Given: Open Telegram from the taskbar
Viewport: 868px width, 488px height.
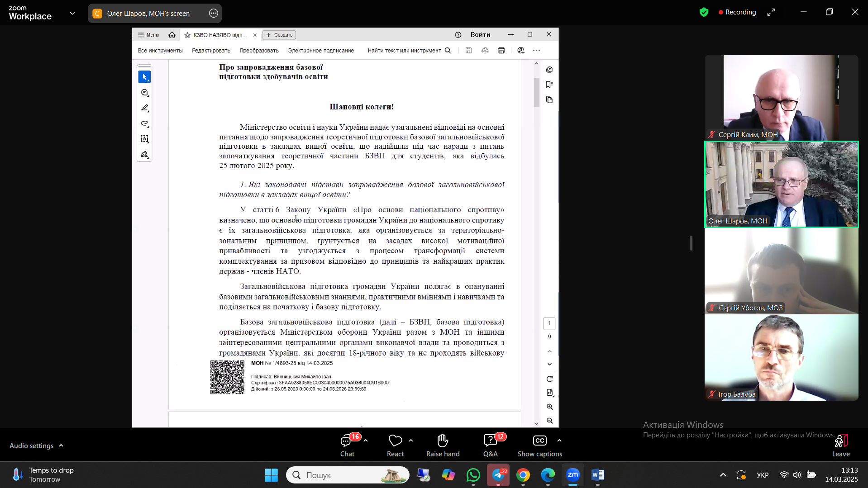Looking at the screenshot, I should coord(498,475).
